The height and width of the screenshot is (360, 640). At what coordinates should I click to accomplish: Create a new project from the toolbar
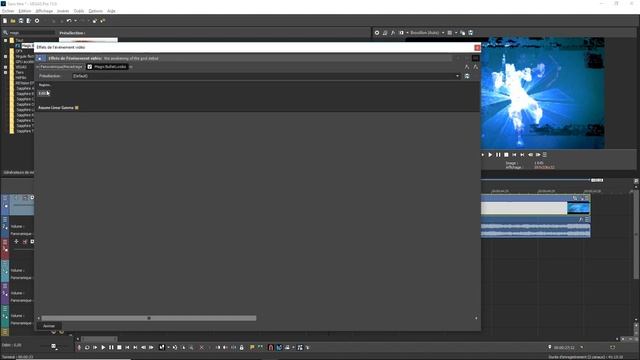point(5,20)
